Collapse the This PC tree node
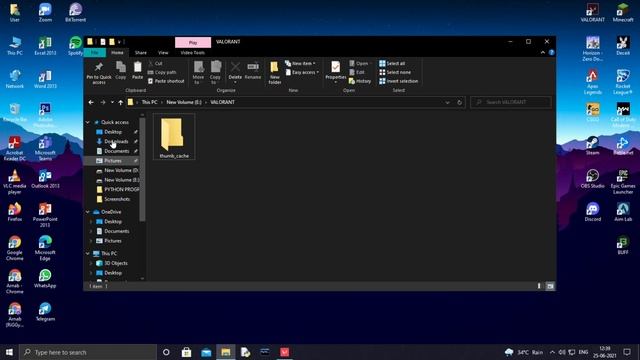Viewport: 640px width, 360px height. point(88,253)
